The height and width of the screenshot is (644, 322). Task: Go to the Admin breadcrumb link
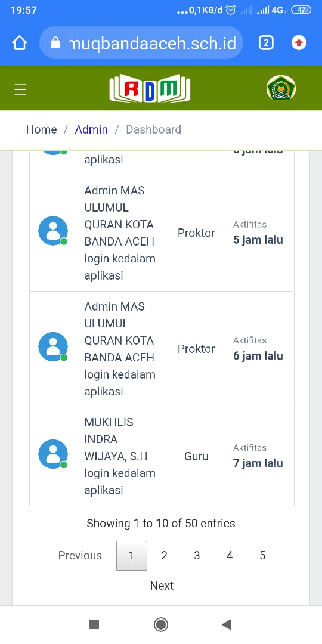click(91, 129)
